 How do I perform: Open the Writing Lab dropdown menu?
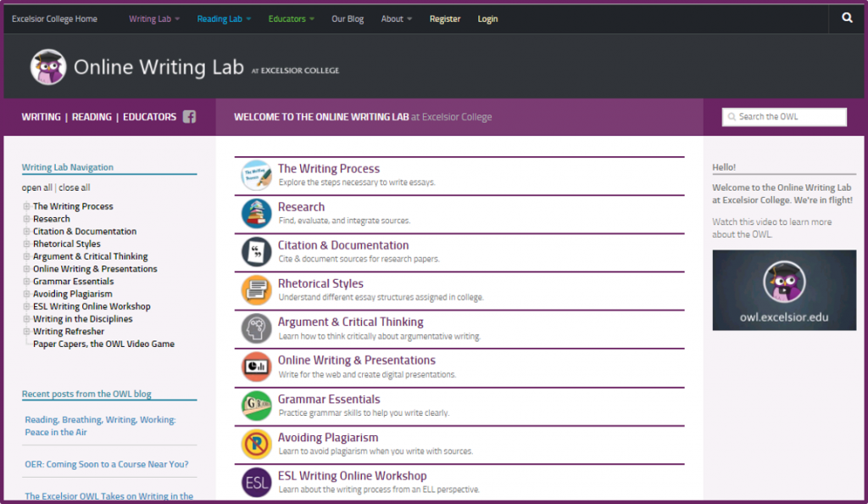click(154, 19)
